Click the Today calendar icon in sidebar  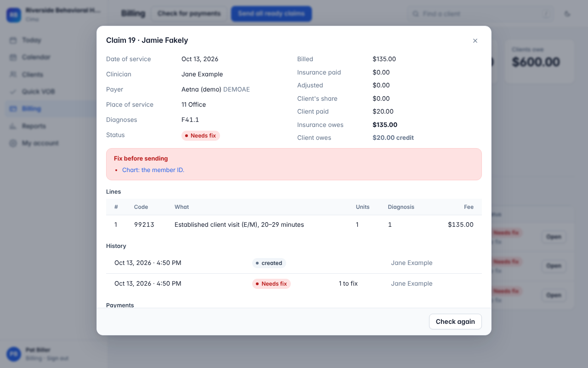(x=13, y=40)
